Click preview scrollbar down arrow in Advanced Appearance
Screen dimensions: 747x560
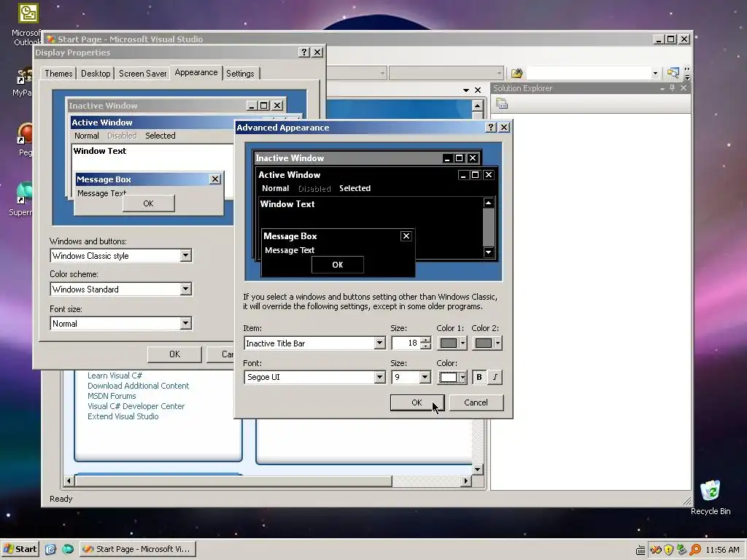coord(488,252)
